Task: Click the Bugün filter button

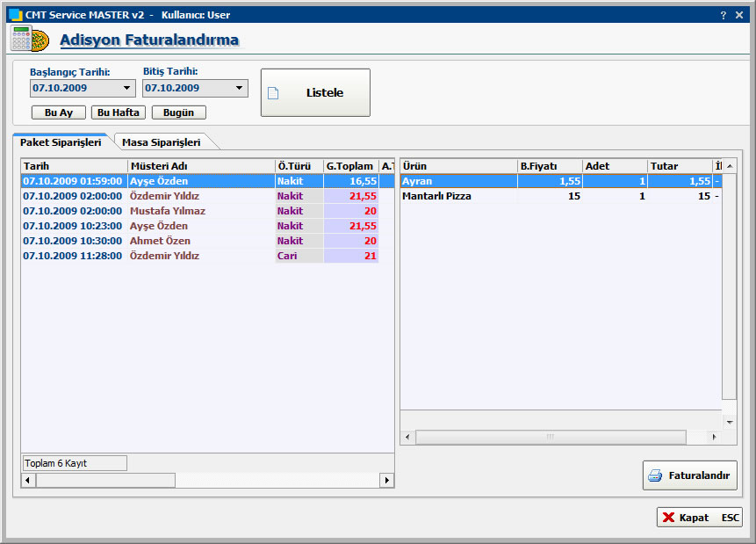Action: pos(178,112)
